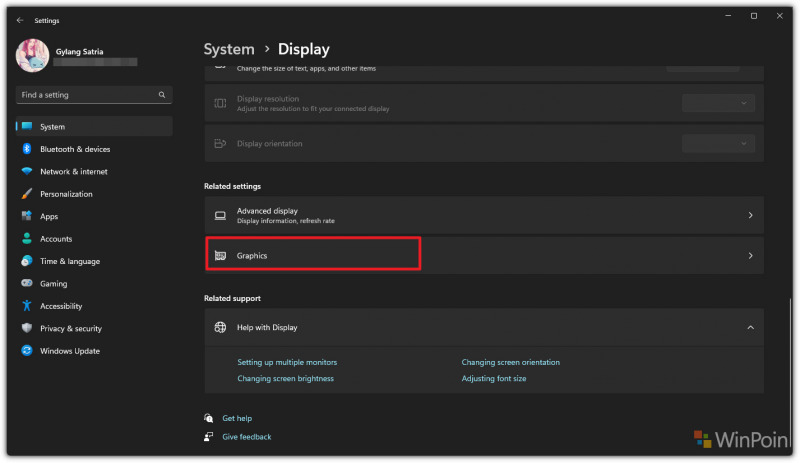The image size is (800, 463).
Task: Open Accounts settings category
Action: point(94,239)
